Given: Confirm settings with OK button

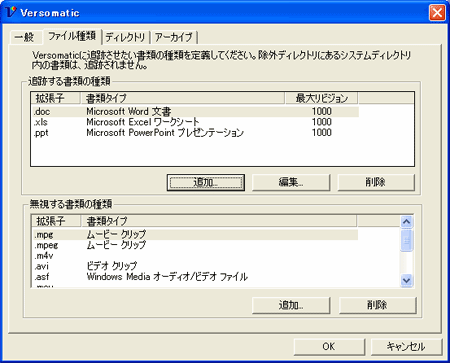Looking at the screenshot, I should 329,347.
